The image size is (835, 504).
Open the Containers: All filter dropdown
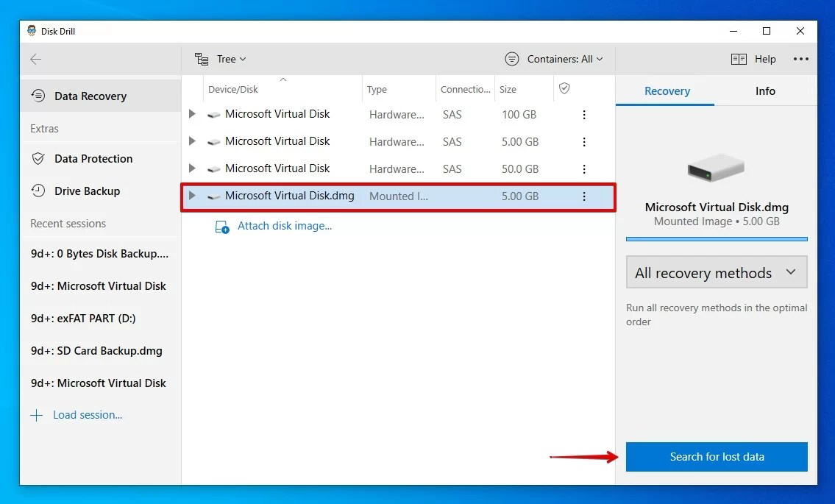[x=554, y=59]
